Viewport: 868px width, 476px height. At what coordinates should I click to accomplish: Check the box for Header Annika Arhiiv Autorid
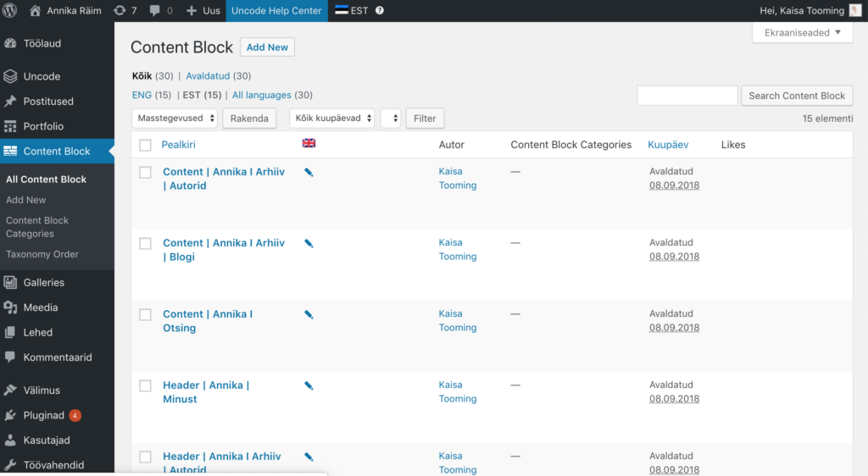pyautogui.click(x=145, y=457)
